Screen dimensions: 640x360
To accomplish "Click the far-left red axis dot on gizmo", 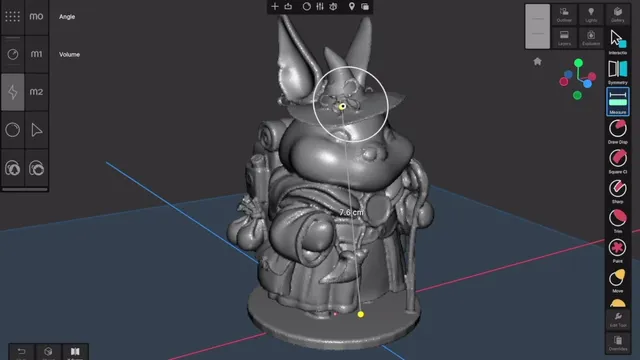I will (x=564, y=82).
